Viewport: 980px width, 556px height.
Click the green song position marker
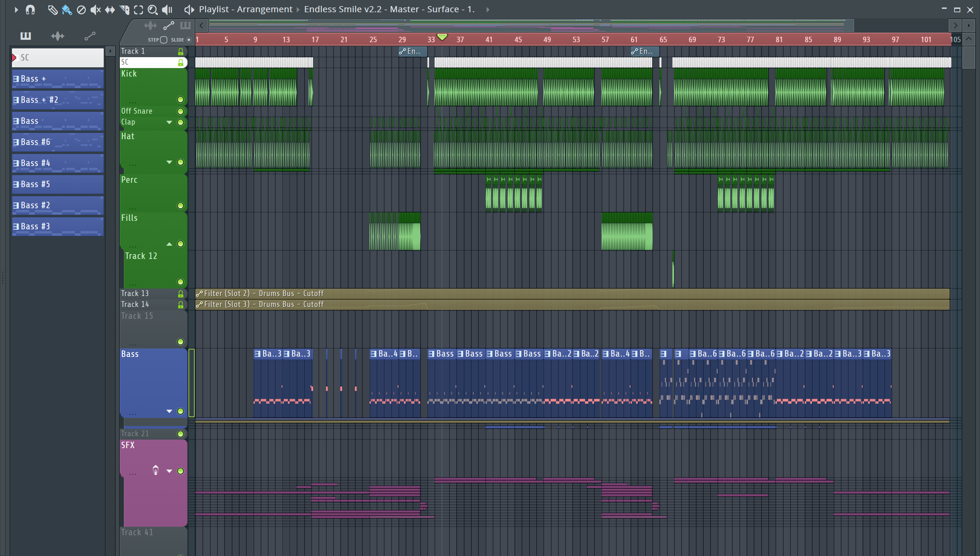442,37
